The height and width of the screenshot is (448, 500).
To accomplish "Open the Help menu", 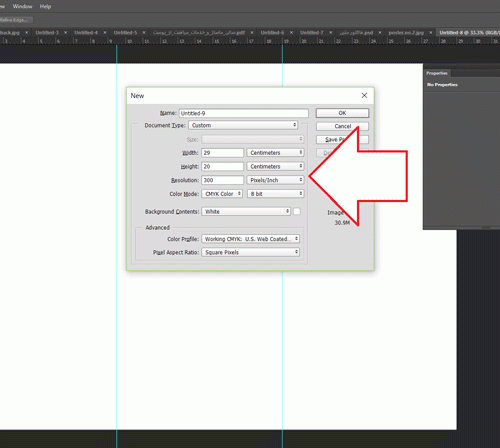I will [x=45, y=6].
